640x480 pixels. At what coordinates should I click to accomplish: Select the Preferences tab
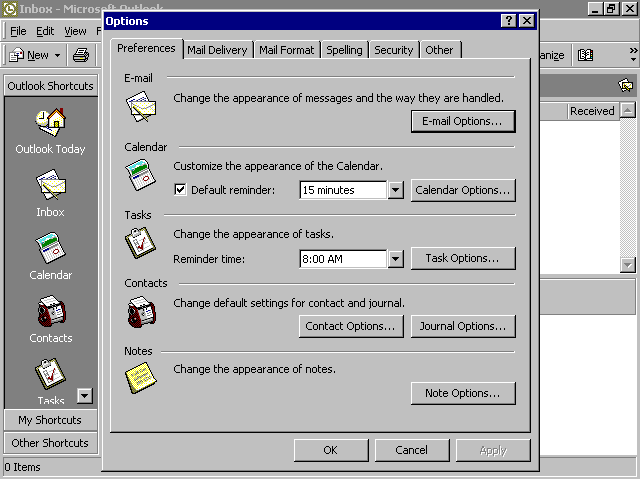tap(147, 48)
